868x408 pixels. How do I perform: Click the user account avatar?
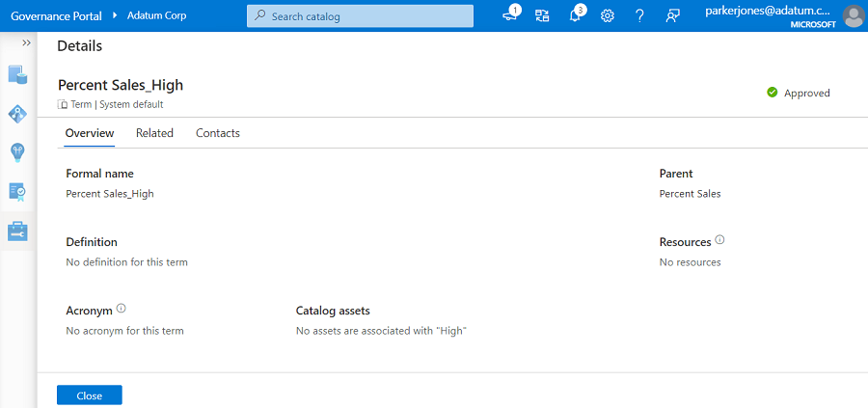(854, 15)
